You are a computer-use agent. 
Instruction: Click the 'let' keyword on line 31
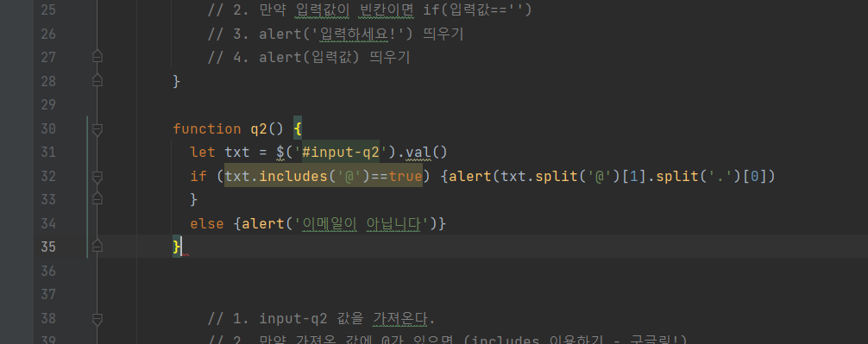pyautogui.click(x=203, y=152)
